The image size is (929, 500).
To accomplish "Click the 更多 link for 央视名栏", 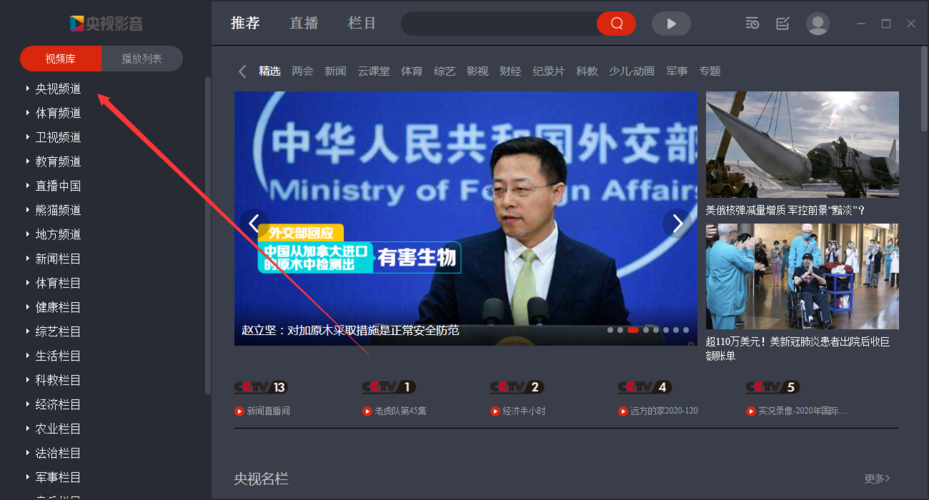I will (877, 479).
